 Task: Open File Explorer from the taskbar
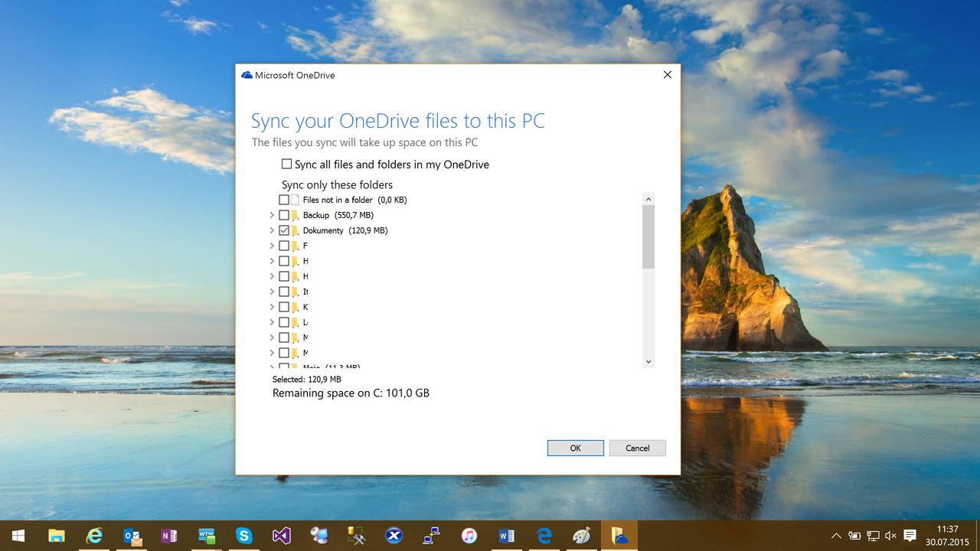57,536
